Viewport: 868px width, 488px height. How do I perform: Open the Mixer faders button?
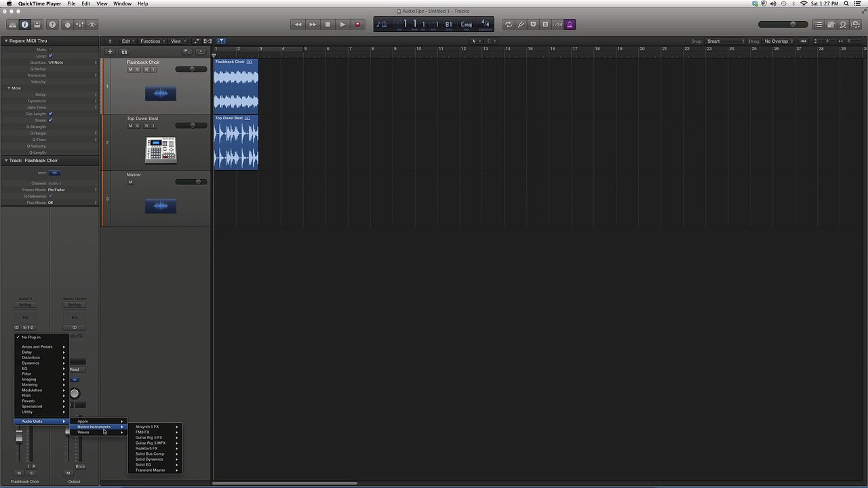click(x=80, y=24)
